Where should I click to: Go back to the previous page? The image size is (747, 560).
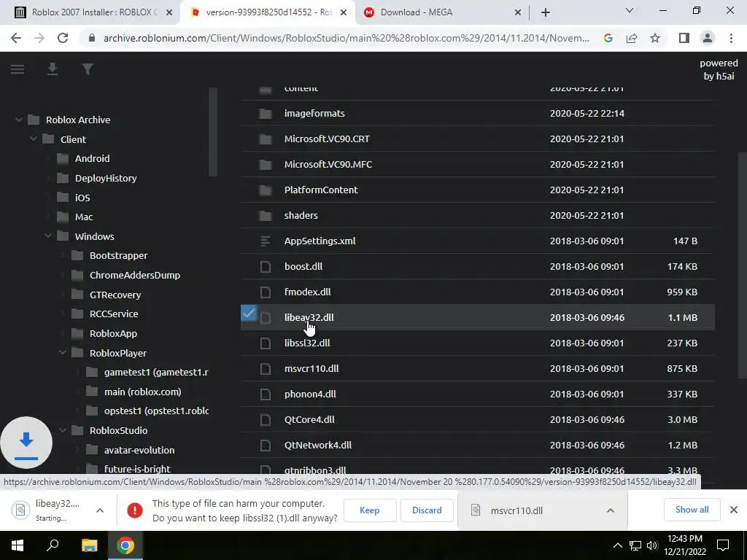coord(16,38)
